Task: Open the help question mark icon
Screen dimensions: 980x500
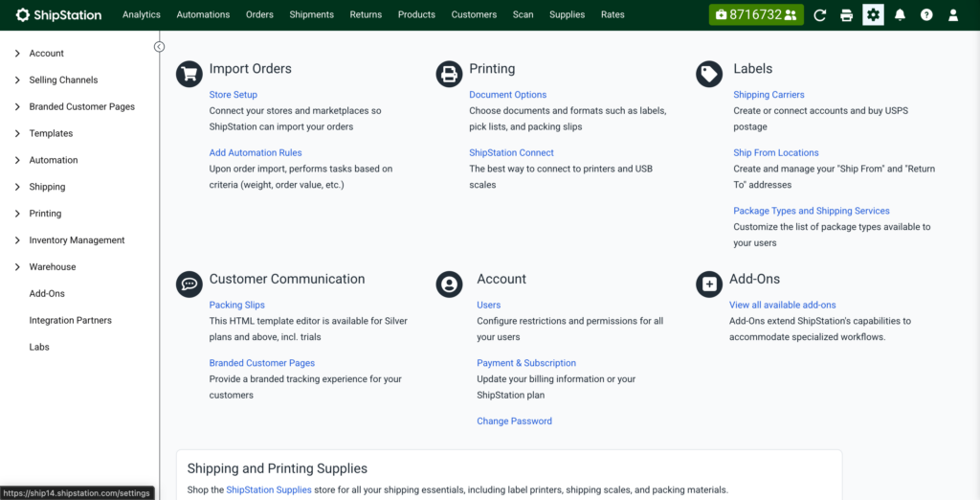Action: [926, 15]
